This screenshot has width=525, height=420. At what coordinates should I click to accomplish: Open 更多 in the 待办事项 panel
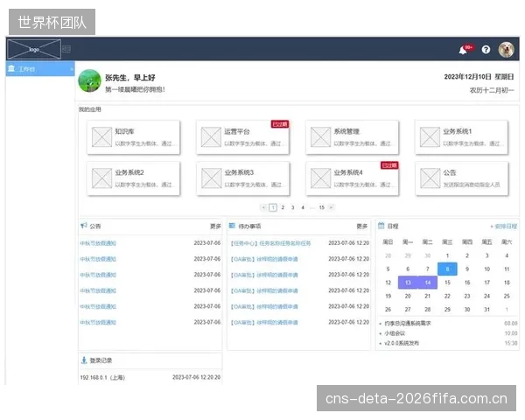click(x=362, y=227)
